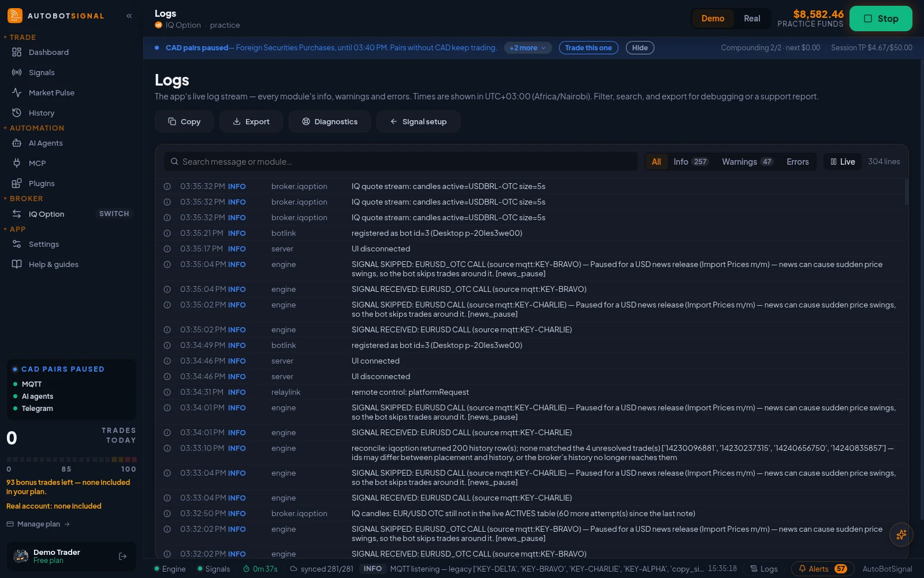Open the Manage plan link
Screen dimensions: 924x578
coord(38,524)
